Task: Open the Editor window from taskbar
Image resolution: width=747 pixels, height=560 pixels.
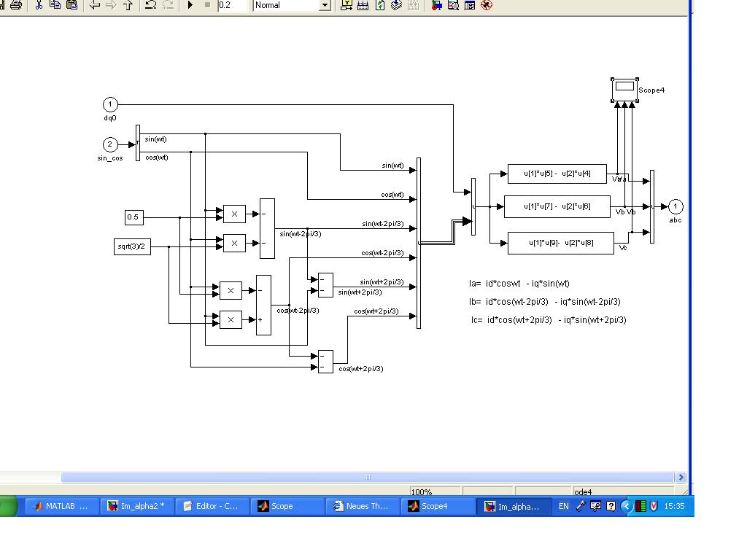Action: 211,506
